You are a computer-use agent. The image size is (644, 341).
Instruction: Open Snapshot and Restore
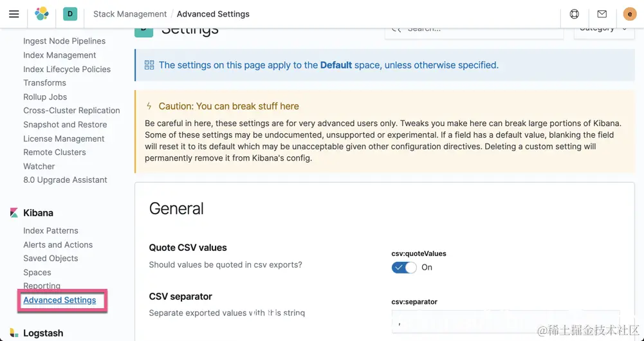click(x=66, y=124)
